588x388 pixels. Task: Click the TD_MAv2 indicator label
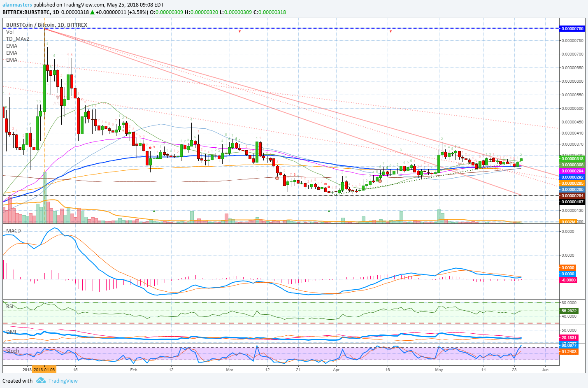[18, 39]
